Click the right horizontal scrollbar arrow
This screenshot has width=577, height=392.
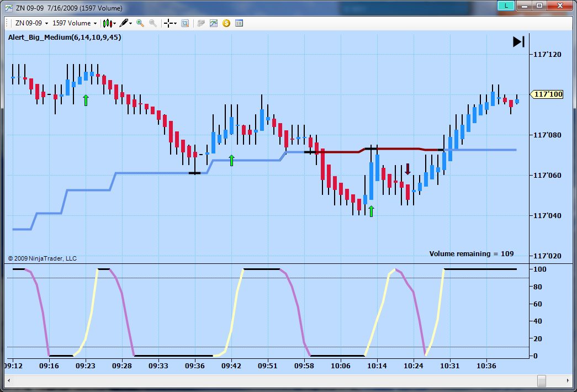[x=568, y=380]
